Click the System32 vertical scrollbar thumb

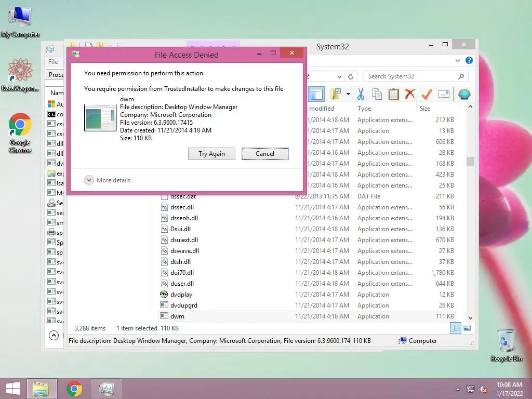point(470,161)
